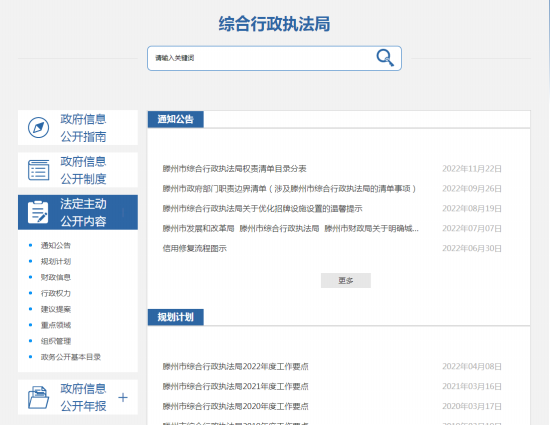Open 政府信息公开指南 menu item
The image size is (550, 425).
tap(78, 128)
